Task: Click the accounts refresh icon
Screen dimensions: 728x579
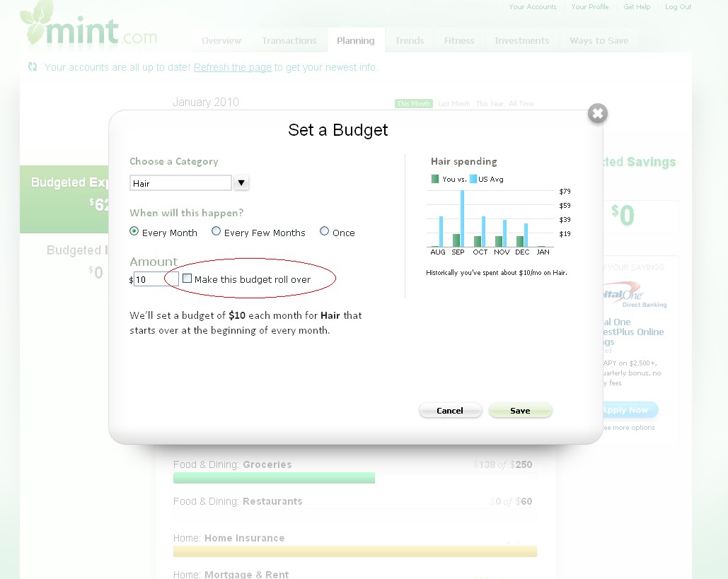Action: tap(33, 66)
